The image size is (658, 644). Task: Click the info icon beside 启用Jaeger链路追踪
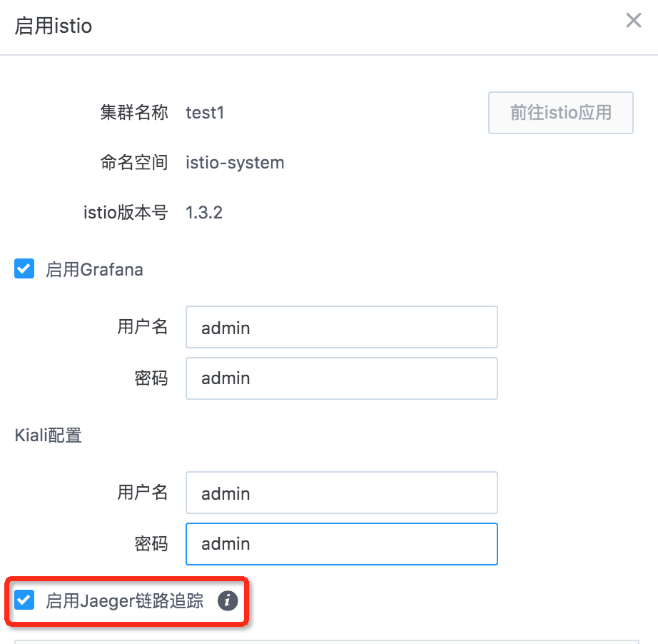click(x=227, y=600)
